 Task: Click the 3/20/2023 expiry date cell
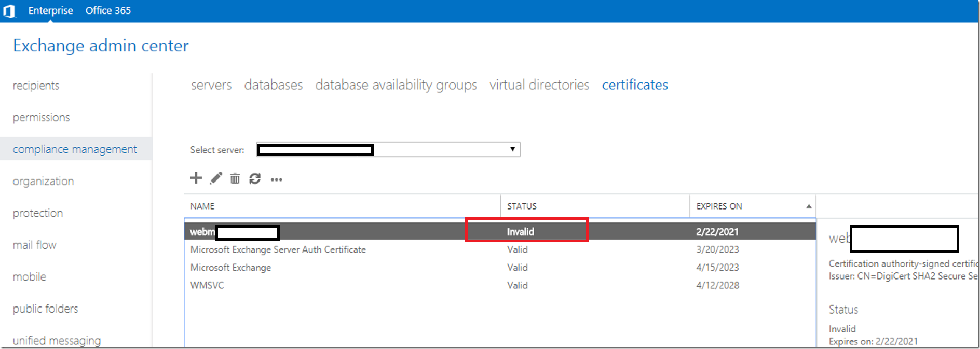[717, 249]
